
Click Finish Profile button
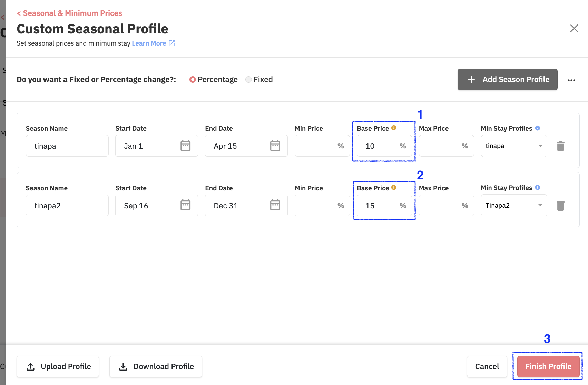tap(548, 367)
